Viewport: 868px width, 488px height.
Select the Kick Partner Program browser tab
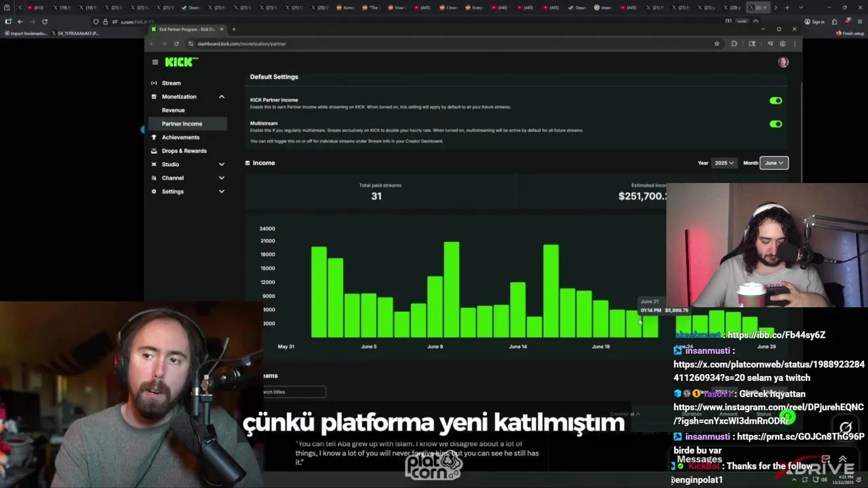187,29
